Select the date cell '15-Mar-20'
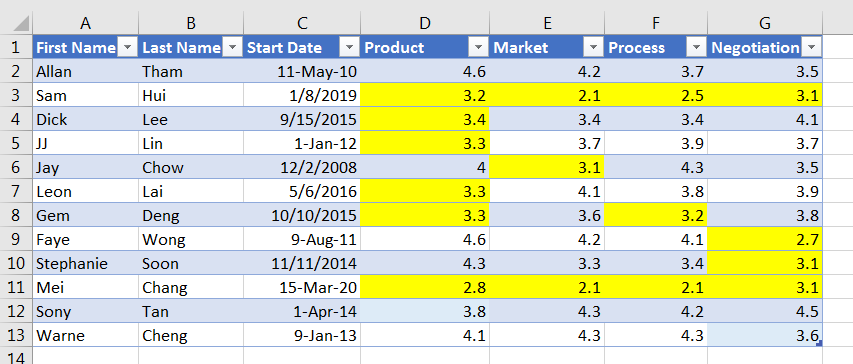The image size is (853, 364). (x=302, y=287)
